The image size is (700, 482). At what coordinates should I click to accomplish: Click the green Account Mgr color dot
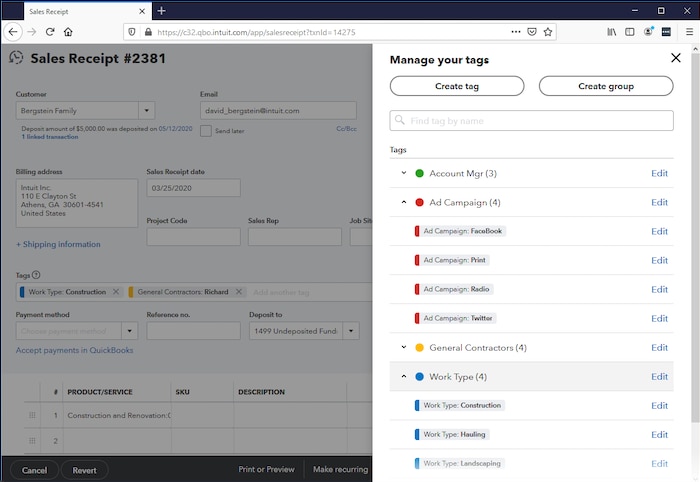point(419,173)
